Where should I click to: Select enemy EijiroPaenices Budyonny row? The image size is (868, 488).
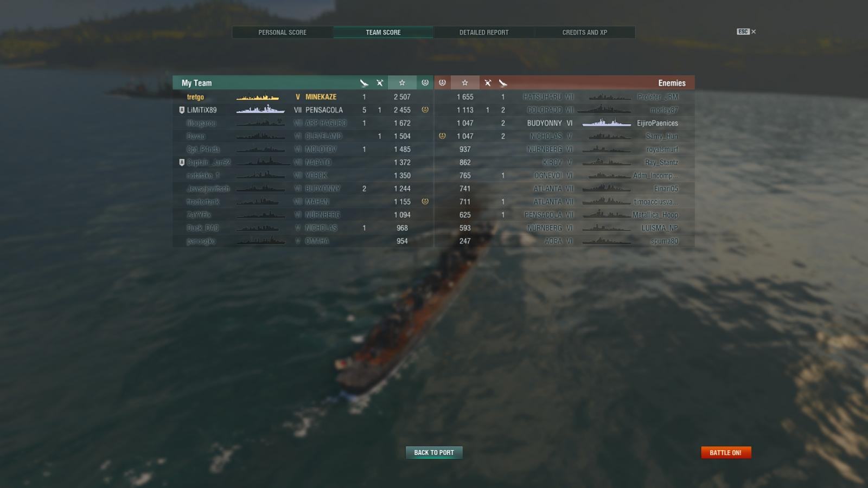point(565,123)
